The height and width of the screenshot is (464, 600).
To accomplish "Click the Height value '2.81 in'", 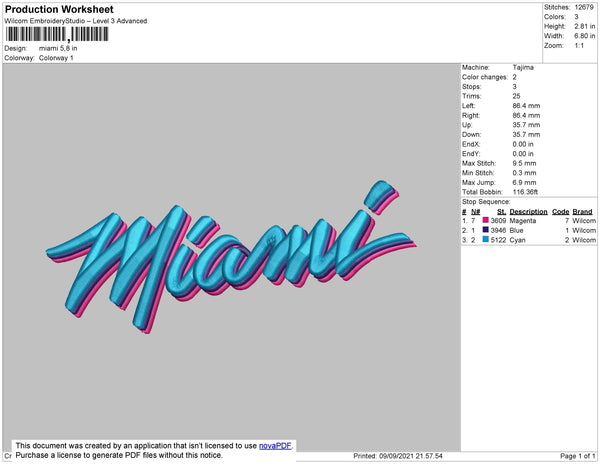I will tap(585, 26).
